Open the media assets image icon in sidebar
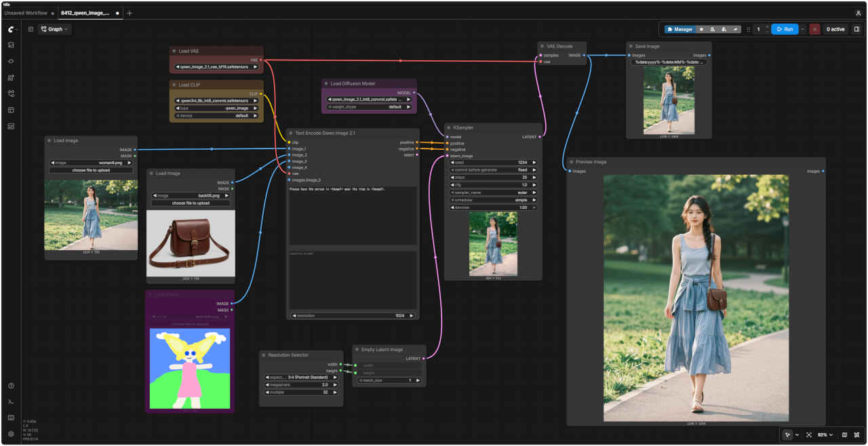868x446 pixels. 11,45
